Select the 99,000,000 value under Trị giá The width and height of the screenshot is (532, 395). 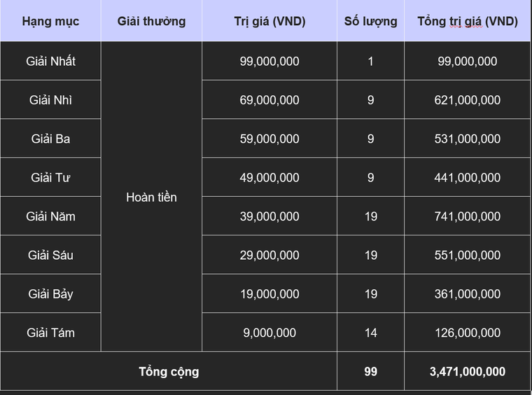[269, 61]
